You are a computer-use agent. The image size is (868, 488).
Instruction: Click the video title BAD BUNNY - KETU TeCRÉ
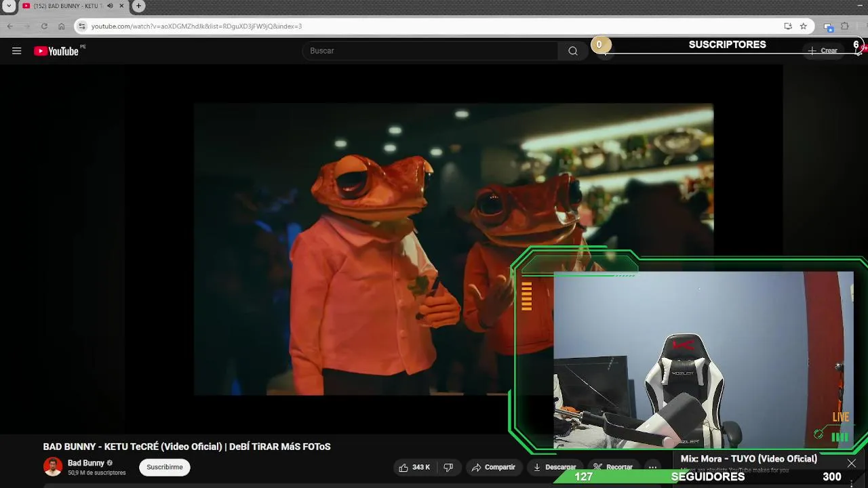click(x=186, y=447)
